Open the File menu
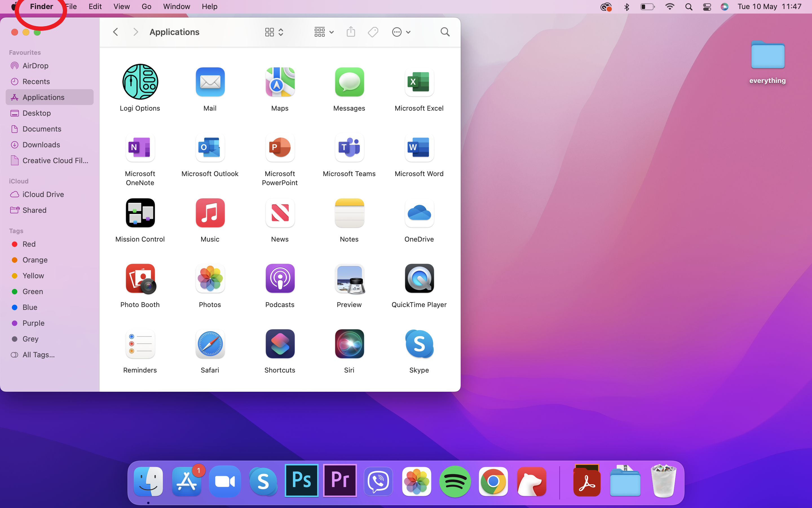 click(71, 6)
